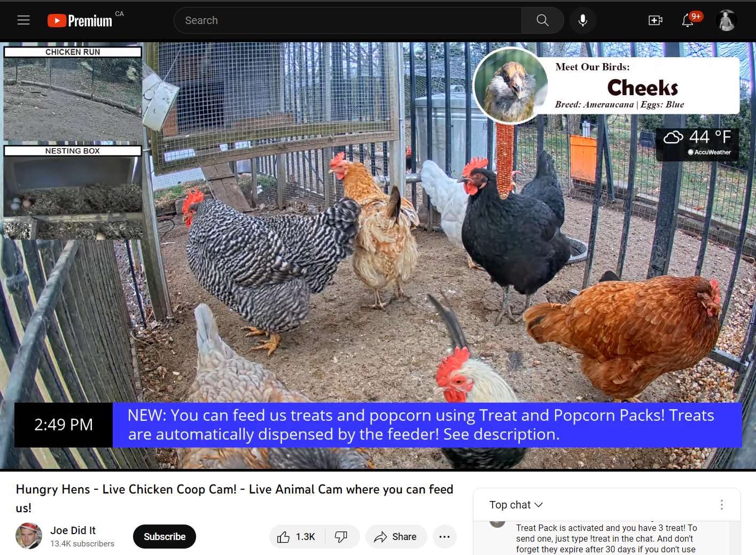Click the magnifier search button
Viewport: 756px width, 555px height.
[x=542, y=20]
